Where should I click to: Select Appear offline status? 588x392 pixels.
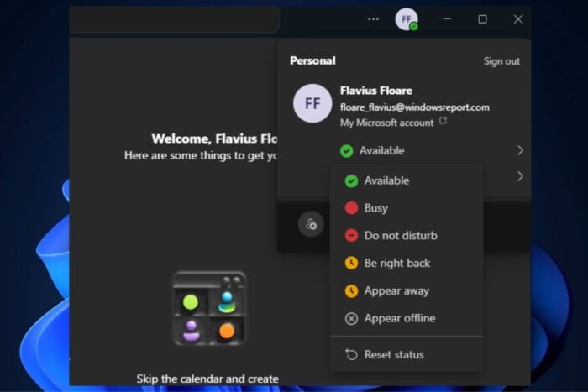tap(406, 318)
